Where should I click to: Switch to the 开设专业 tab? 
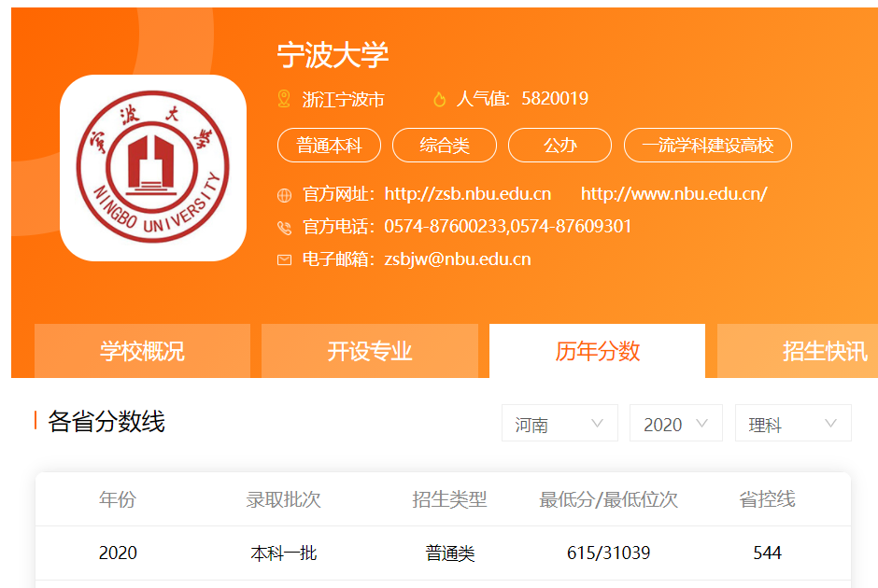pos(369,351)
